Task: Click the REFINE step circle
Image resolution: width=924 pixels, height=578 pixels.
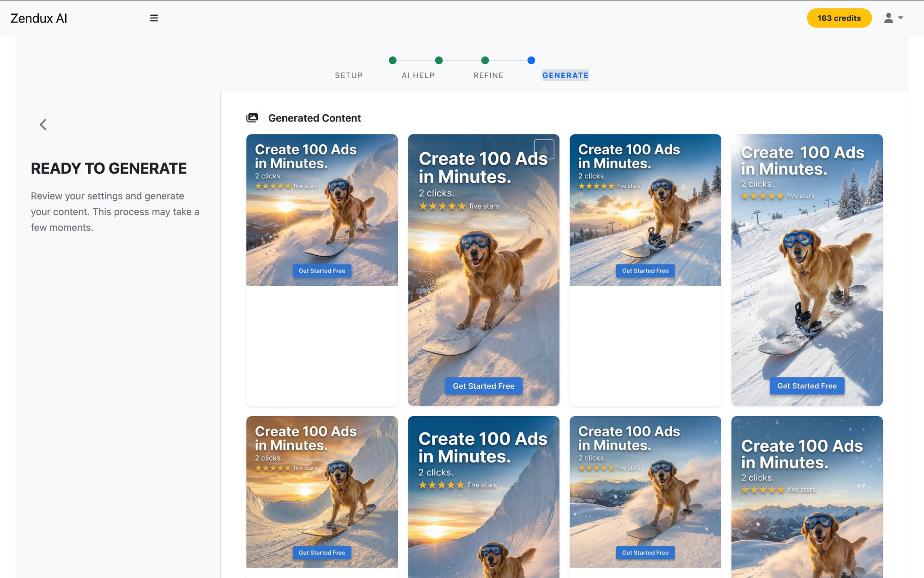Action: 485,61
